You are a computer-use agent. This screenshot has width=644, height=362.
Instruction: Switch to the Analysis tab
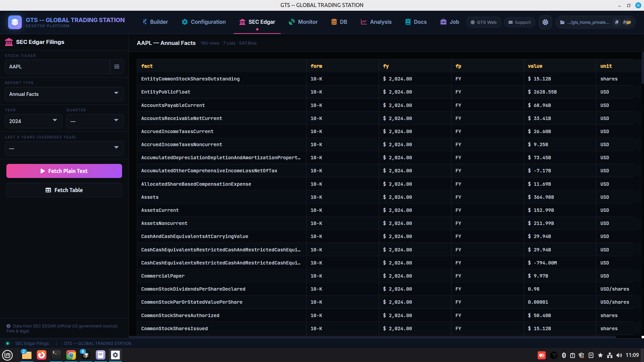point(376,22)
